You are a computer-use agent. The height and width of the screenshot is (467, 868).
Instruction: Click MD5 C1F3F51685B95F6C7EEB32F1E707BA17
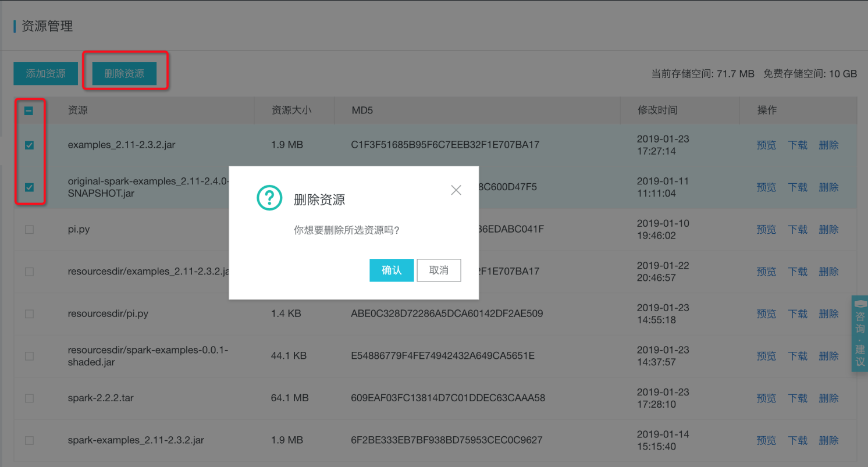click(446, 145)
